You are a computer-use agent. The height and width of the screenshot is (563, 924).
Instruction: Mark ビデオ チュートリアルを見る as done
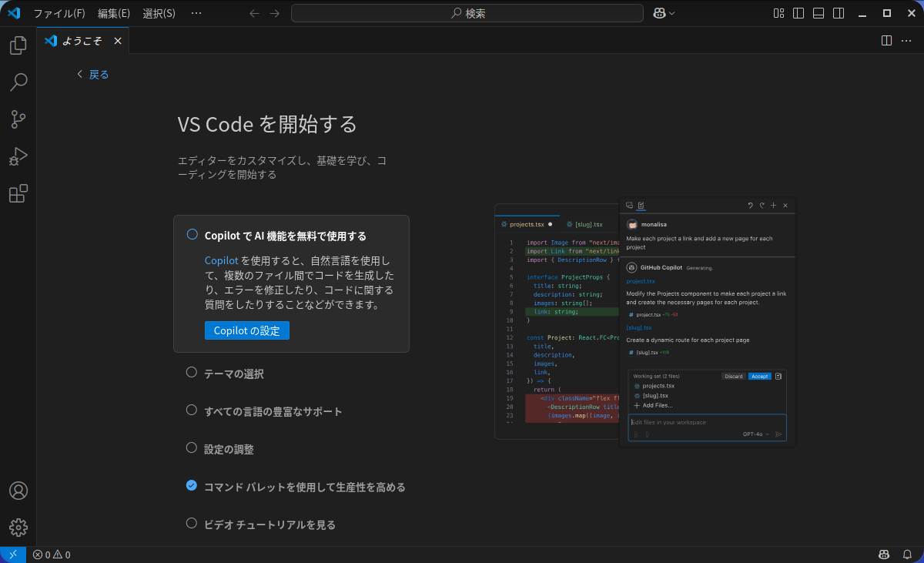(191, 523)
